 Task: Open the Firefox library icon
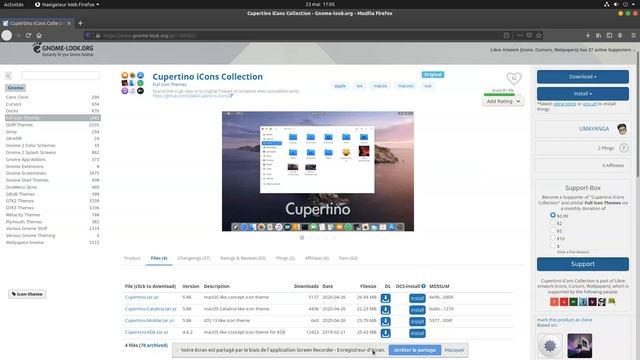tap(598, 36)
